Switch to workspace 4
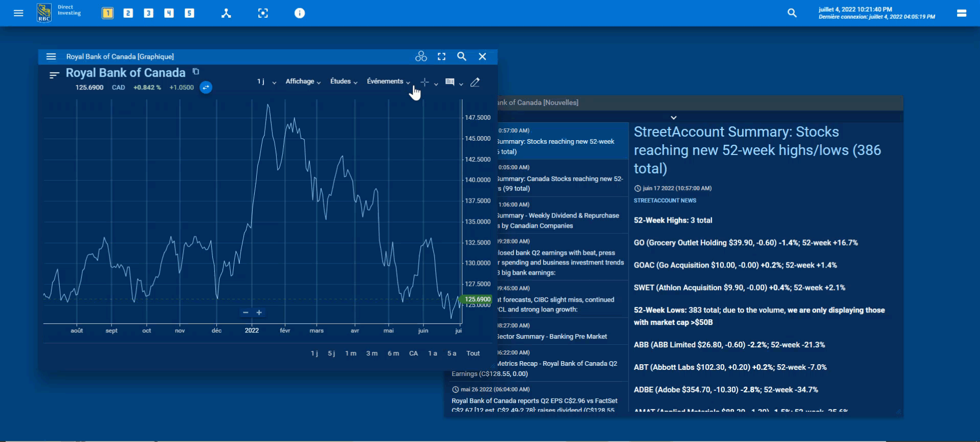The width and height of the screenshot is (980, 442). [169, 13]
